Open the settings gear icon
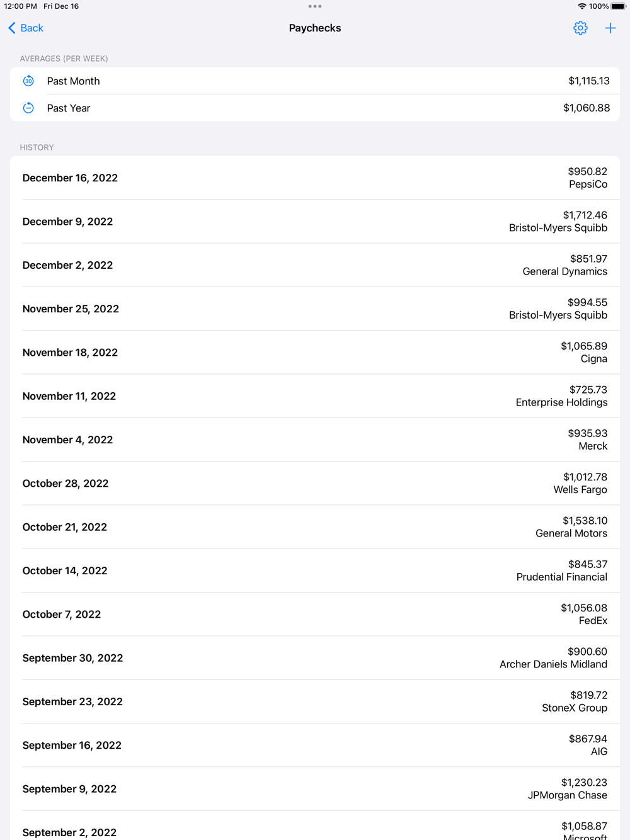Screen dimensions: 630x840 click(x=580, y=28)
